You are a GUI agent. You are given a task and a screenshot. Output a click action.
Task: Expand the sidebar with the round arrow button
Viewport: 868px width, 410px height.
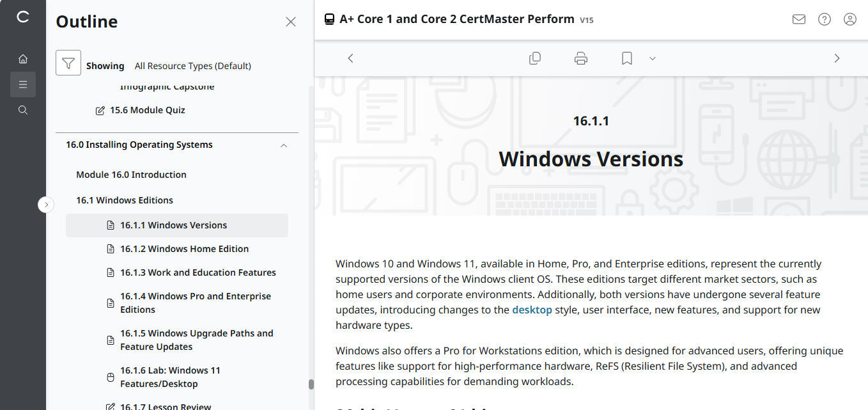[x=46, y=205]
